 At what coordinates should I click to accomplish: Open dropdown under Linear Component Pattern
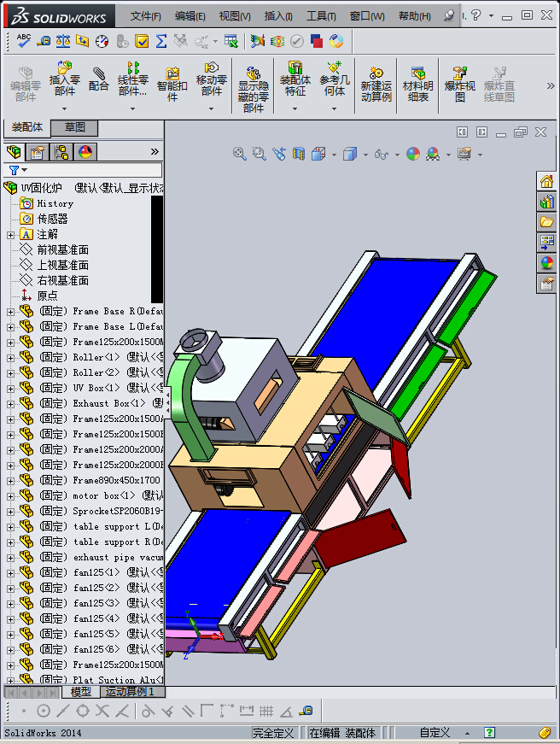click(x=133, y=108)
